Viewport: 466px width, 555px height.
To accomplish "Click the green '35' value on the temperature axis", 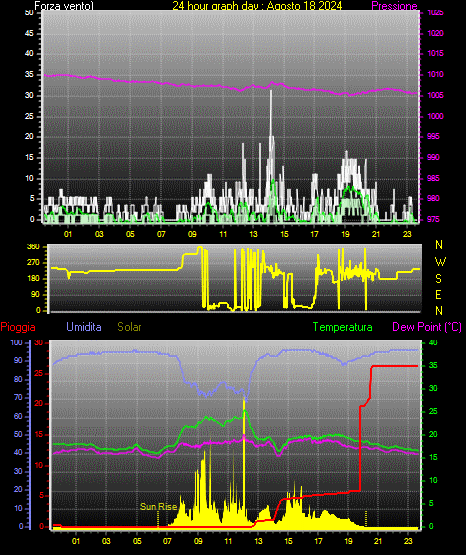I will [433, 365].
